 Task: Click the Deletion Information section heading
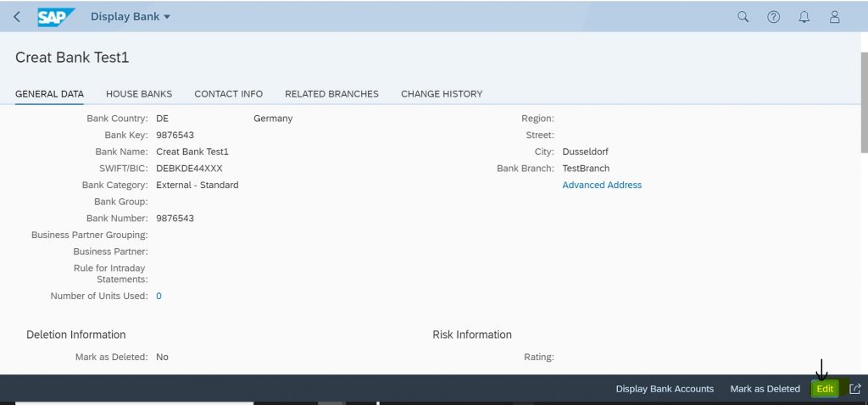click(75, 335)
